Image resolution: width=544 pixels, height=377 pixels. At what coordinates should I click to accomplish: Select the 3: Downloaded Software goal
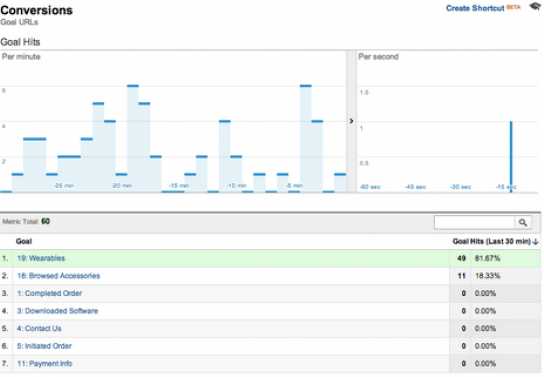coord(58,311)
